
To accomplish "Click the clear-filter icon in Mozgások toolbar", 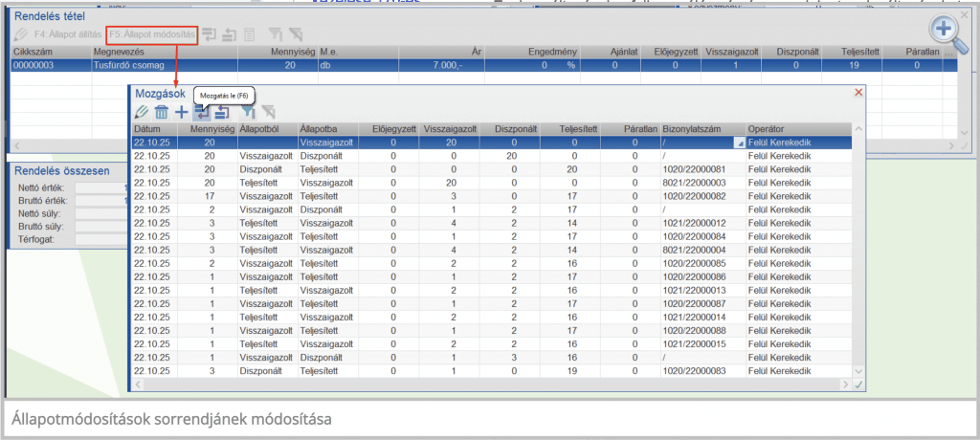I will (x=268, y=113).
